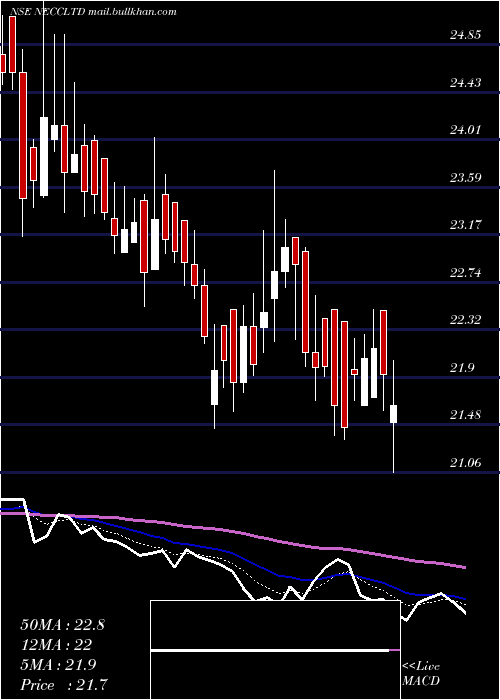The image size is (500, 700).
Task: Click the white MACD histogram box
Action: 275,650
